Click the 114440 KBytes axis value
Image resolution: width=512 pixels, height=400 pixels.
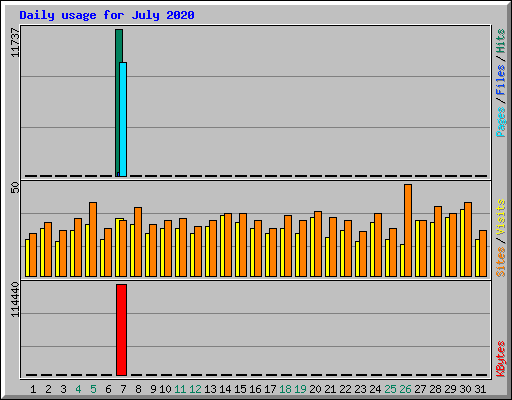(x=15, y=299)
